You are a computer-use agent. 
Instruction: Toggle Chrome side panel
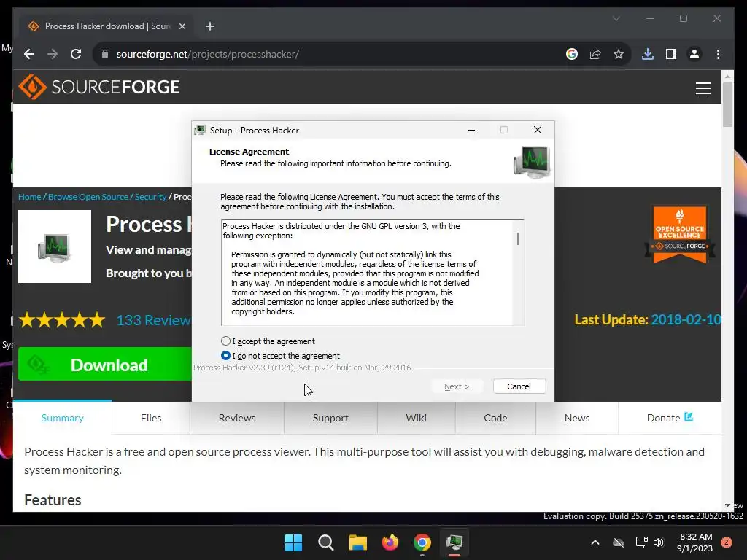coord(671,54)
